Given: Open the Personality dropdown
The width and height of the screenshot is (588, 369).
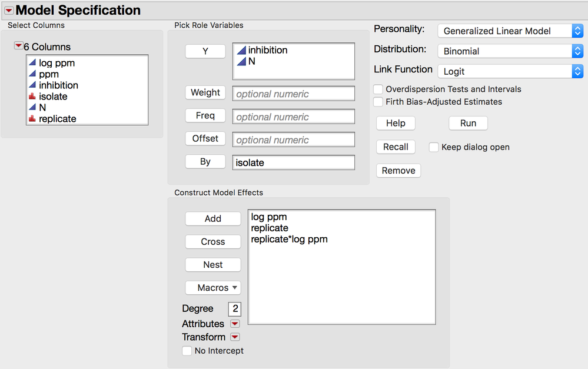Looking at the screenshot, I should (x=510, y=31).
